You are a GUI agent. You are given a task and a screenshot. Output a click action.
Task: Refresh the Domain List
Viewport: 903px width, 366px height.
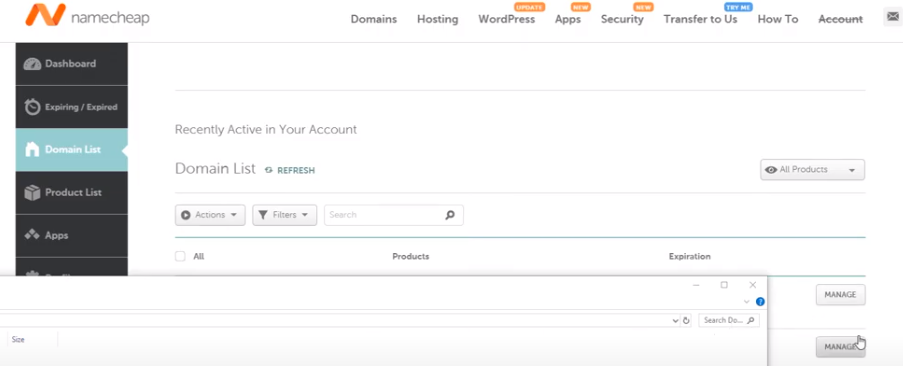(x=290, y=170)
